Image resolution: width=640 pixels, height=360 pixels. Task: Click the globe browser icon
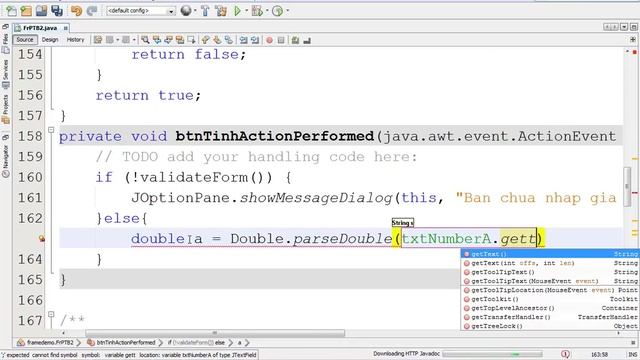tap(186, 11)
